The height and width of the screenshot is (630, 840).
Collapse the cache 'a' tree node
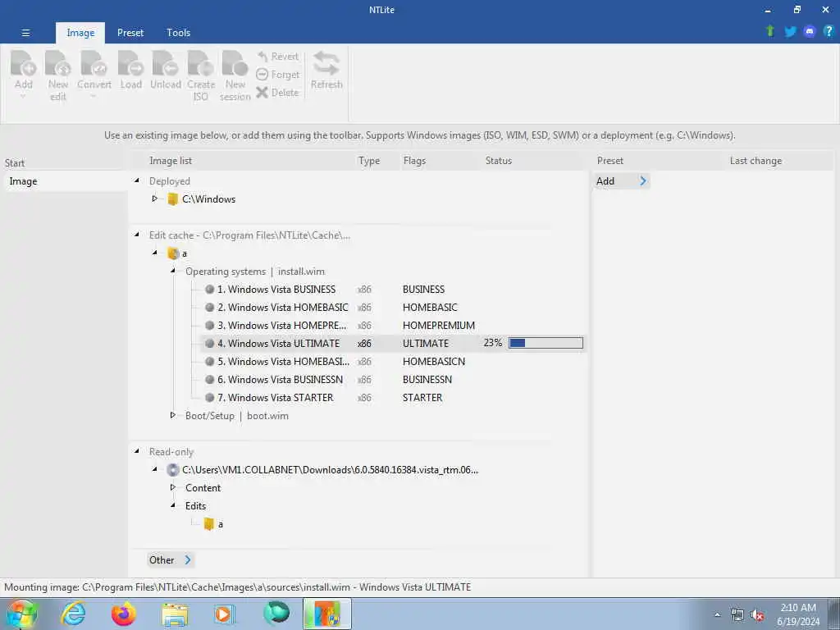155,253
